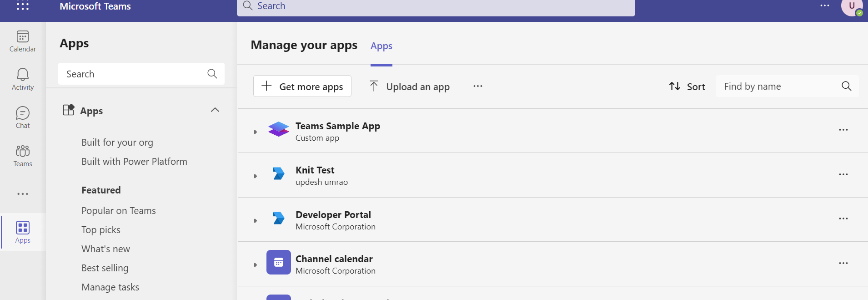The image size is (868, 300).
Task: Click the Knit Test app icon
Action: (x=278, y=173)
